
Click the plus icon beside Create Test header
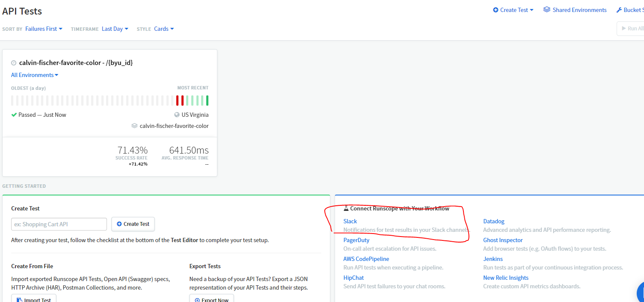(496, 10)
